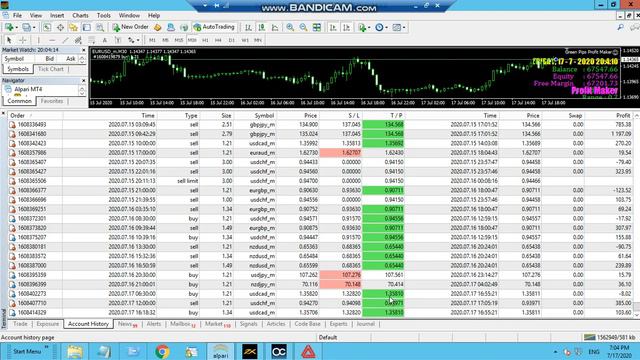Switch chart to bar chart icon

pos(248,27)
